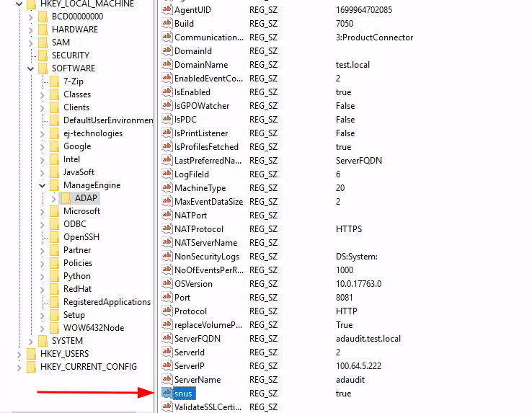Click the ServerName string value icon
532x413 pixels.
(x=167, y=379)
